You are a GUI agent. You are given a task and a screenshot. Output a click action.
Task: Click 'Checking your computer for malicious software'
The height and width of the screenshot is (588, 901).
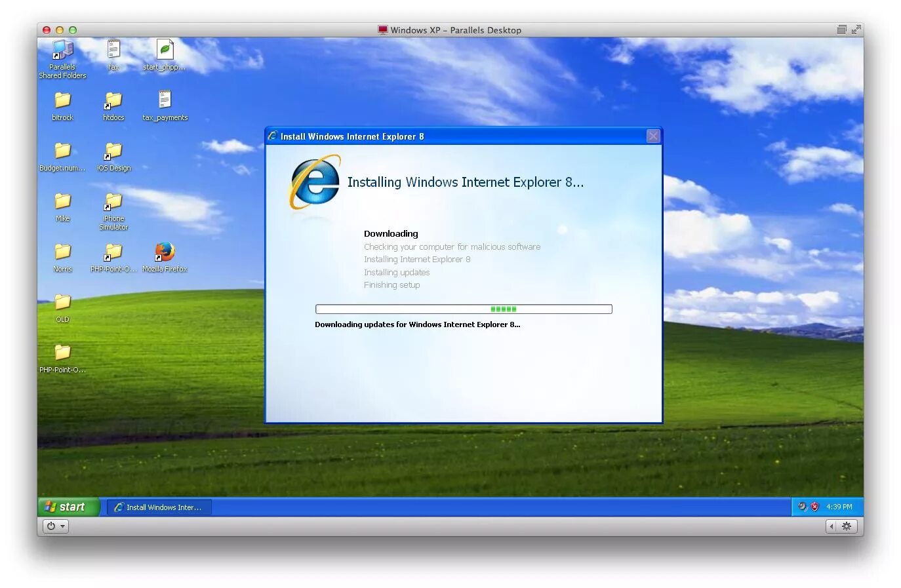pos(452,246)
